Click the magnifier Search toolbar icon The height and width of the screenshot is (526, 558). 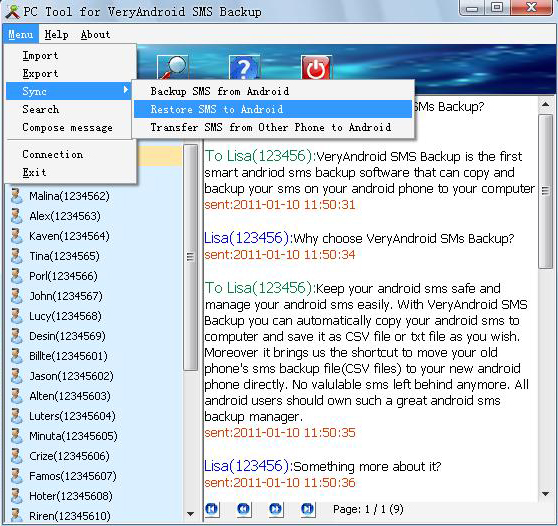[173, 67]
